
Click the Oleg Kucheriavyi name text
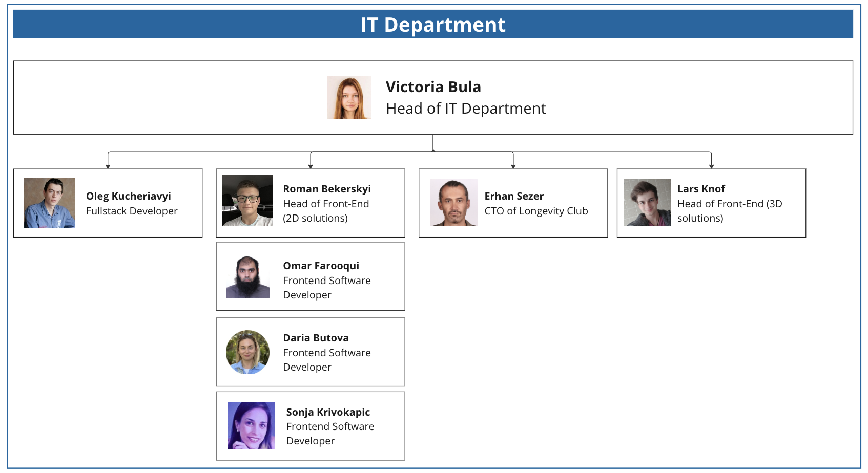point(128,196)
